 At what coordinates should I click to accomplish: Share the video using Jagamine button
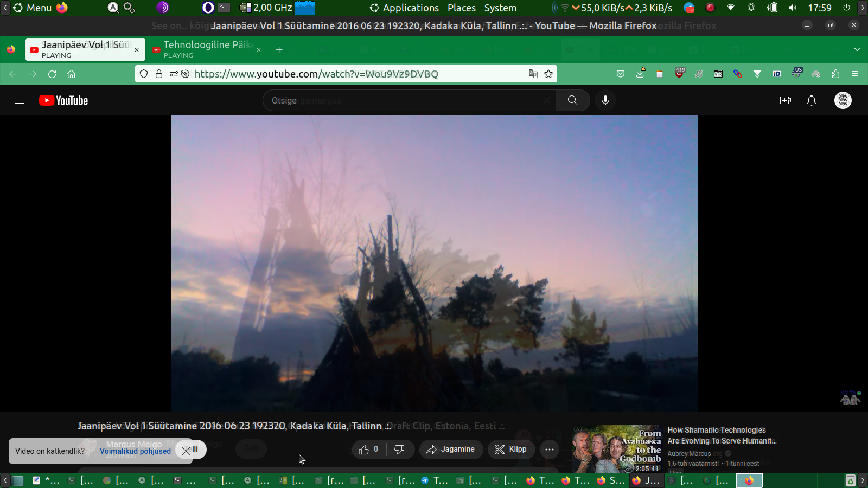click(x=451, y=449)
